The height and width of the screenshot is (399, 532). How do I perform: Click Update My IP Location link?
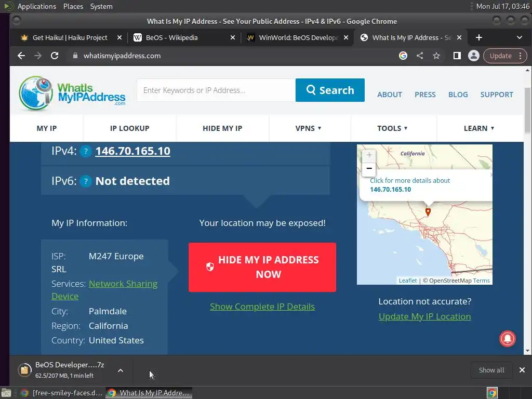click(x=425, y=316)
